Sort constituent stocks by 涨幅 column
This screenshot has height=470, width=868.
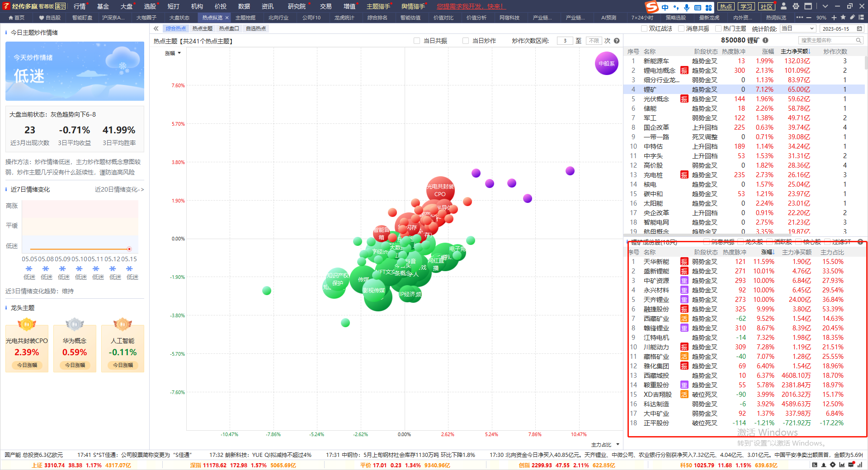pos(768,252)
